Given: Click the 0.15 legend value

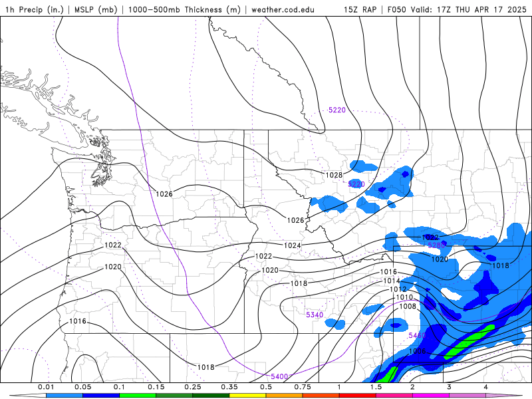Looking at the screenshot, I should click(x=156, y=387).
